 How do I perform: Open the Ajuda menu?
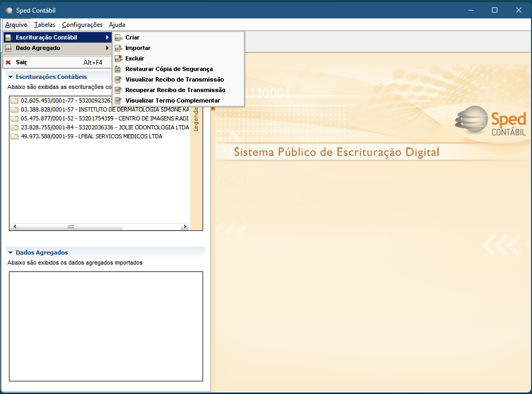pyautogui.click(x=117, y=25)
